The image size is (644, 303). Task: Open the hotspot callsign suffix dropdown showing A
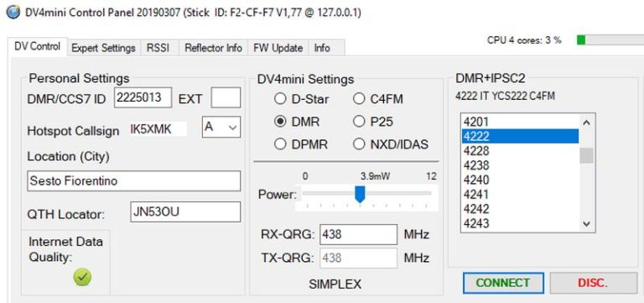(x=221, y=128)
